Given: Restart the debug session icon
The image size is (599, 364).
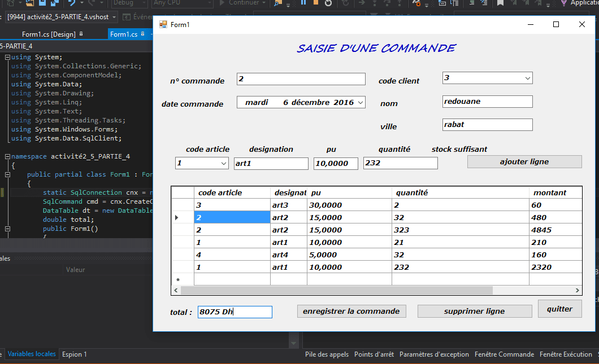Looking at the screenshot, I should click(x=328, y=3).
